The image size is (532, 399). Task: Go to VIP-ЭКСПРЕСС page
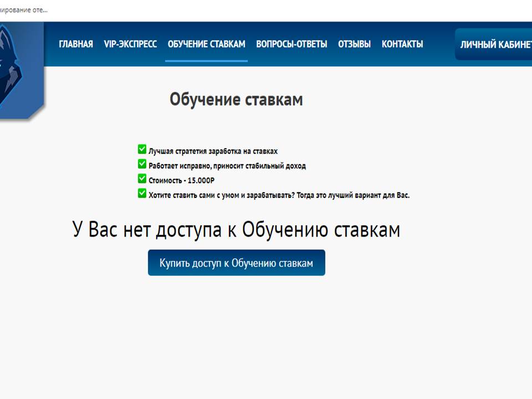click(130, 44)
